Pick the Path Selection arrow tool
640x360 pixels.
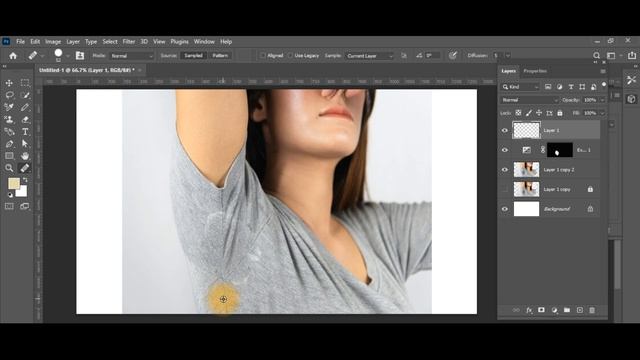[25, 144]
